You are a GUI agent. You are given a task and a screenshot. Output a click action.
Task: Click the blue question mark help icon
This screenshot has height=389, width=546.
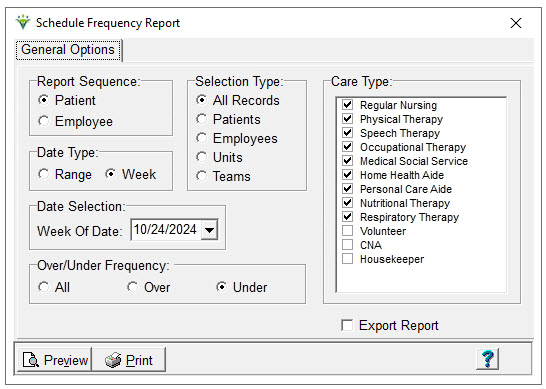point(488,359)
